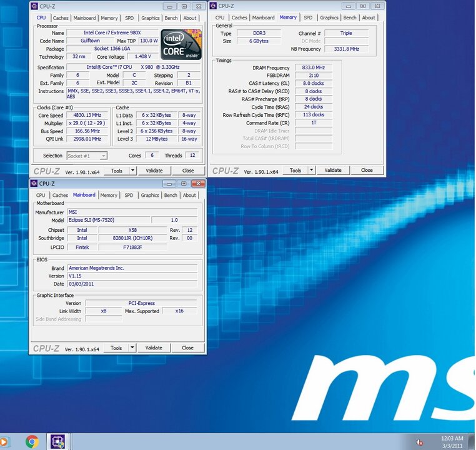Minimize the Mainboard CPU-Z window

click(x=169, y=184)
